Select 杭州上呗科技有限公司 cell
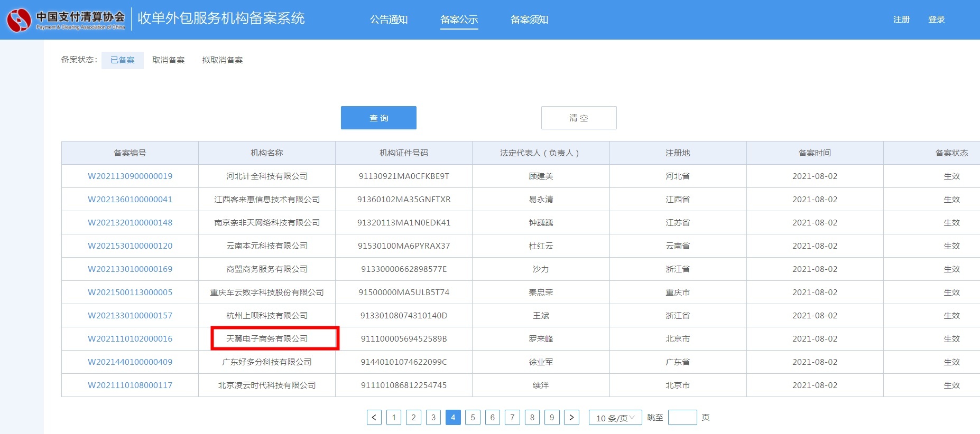Screen dimensions: 980x434 (267, 316)
